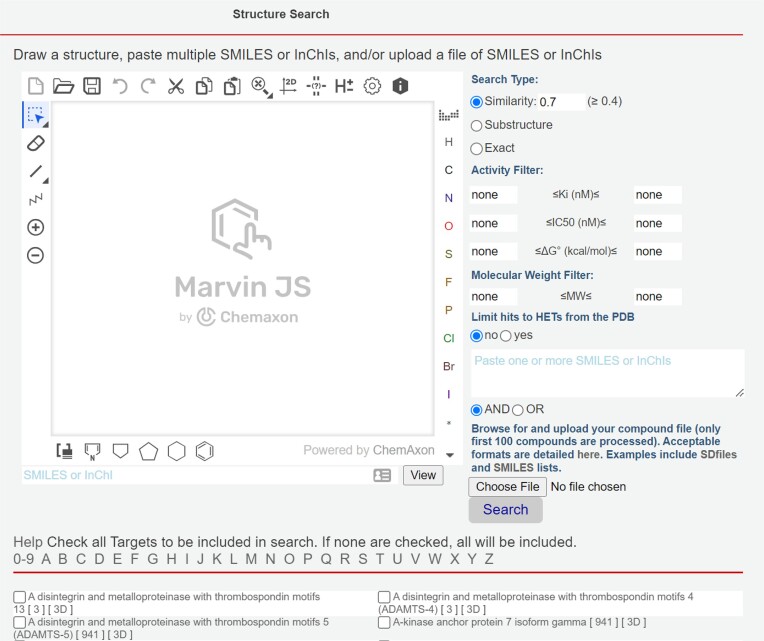Screen dimensions: 764x641
Task: Undo the last drawing action
Action: [x=120, y=86]
